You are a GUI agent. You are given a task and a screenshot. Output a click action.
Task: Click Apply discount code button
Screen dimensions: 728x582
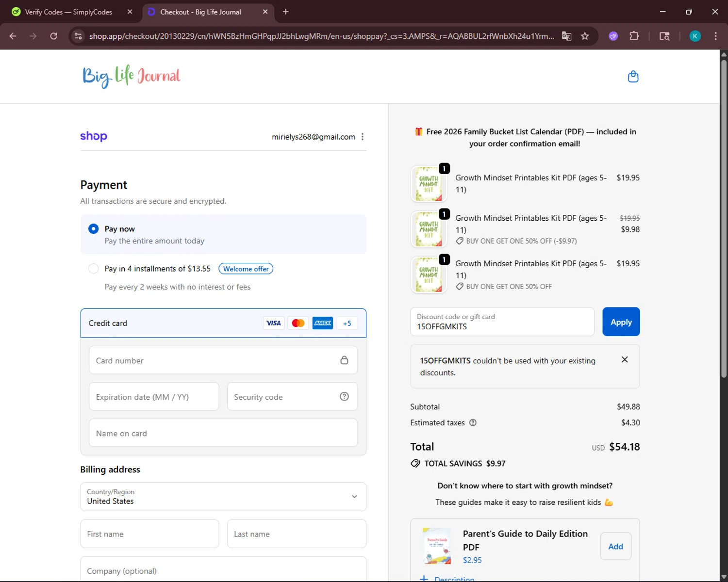[x=621, y=322]
